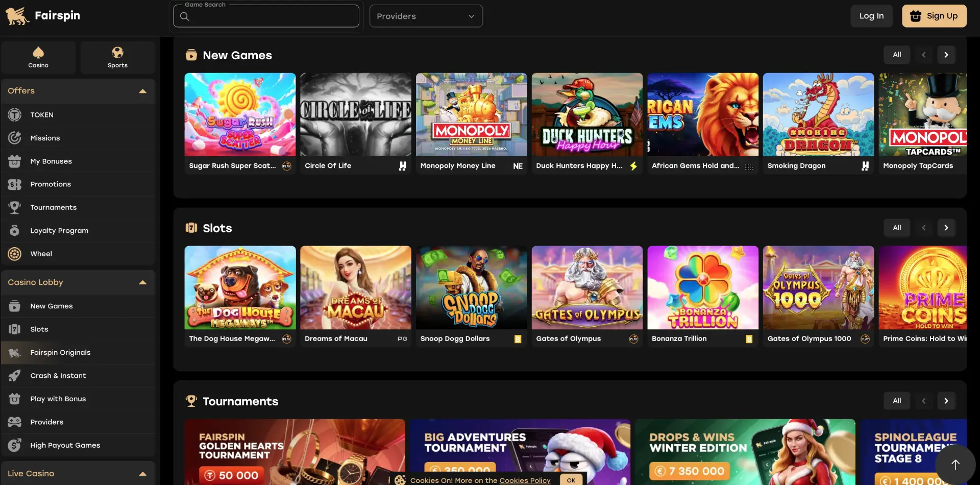Click the Fairspin griffin logo
980x485 pixels.
click(x=17, y=15)
